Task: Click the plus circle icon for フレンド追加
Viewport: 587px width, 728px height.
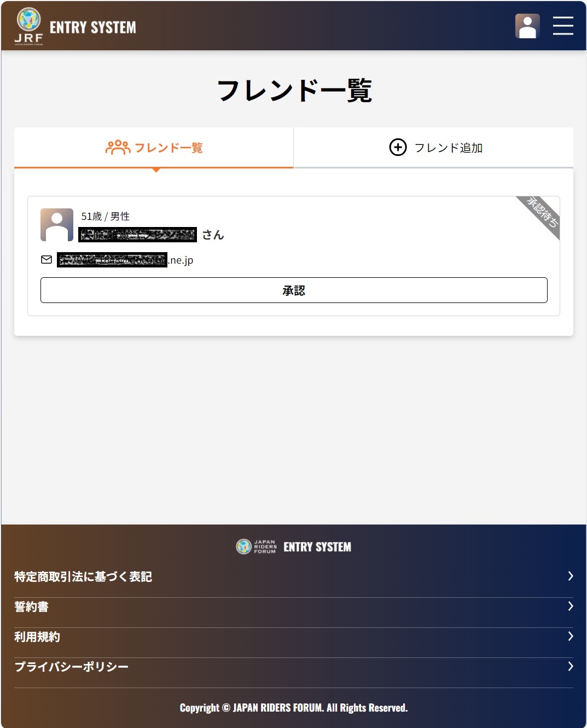Action: tap(398, 147)
